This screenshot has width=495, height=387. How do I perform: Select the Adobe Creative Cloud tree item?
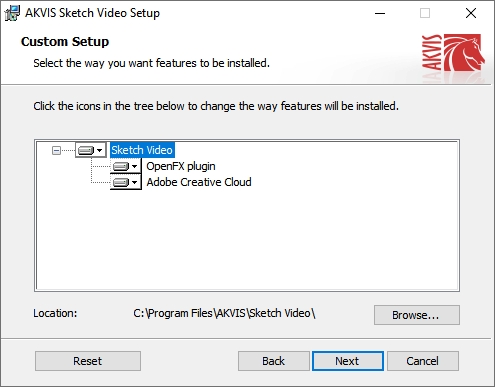[199, 182]
